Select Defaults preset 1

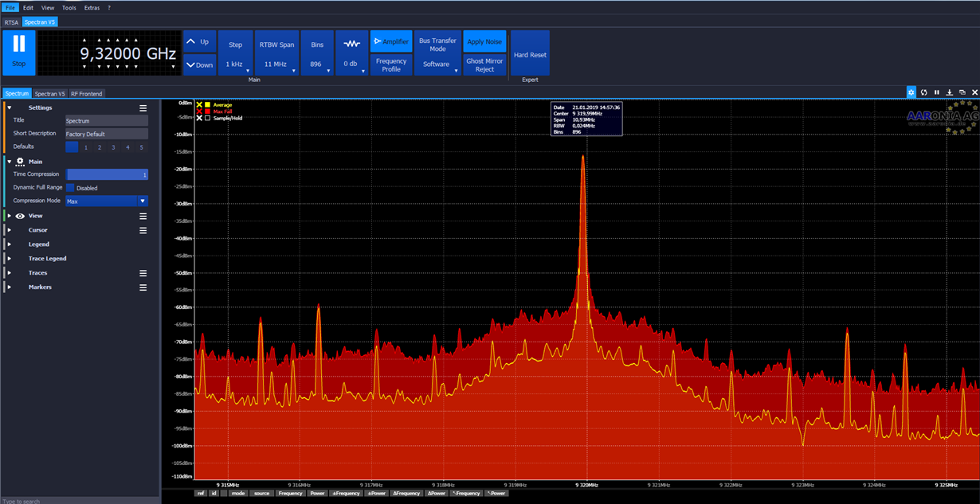(x=85, y=147)
